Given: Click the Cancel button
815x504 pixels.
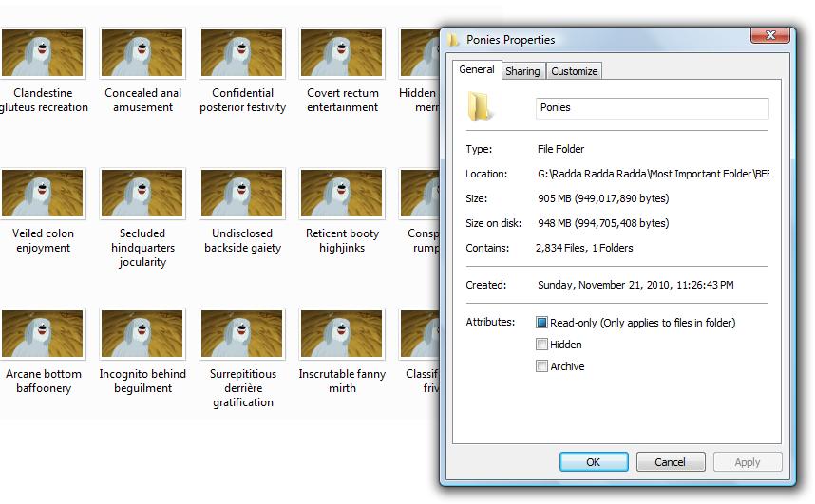Looking at the screenshot, I should pyautogui.click(x=670, y=462).
